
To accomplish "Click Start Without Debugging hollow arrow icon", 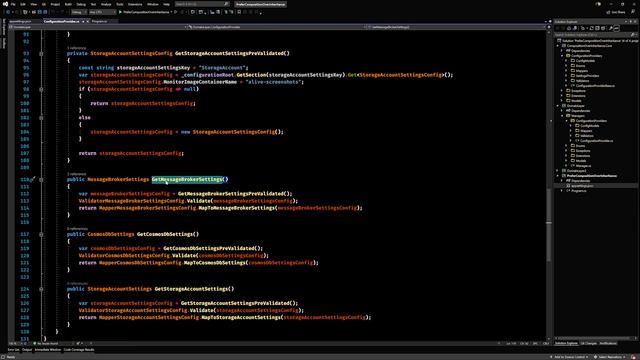I will pos(176,12).
